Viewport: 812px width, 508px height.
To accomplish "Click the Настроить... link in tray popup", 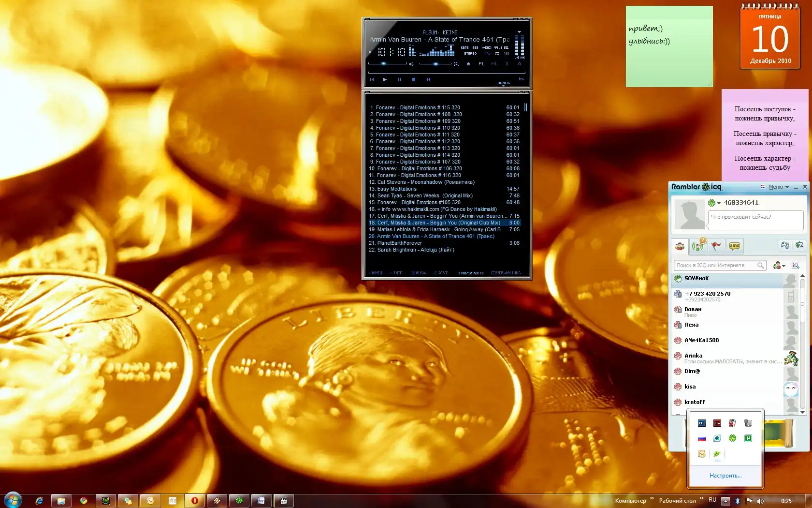I will tap(725, 476).
